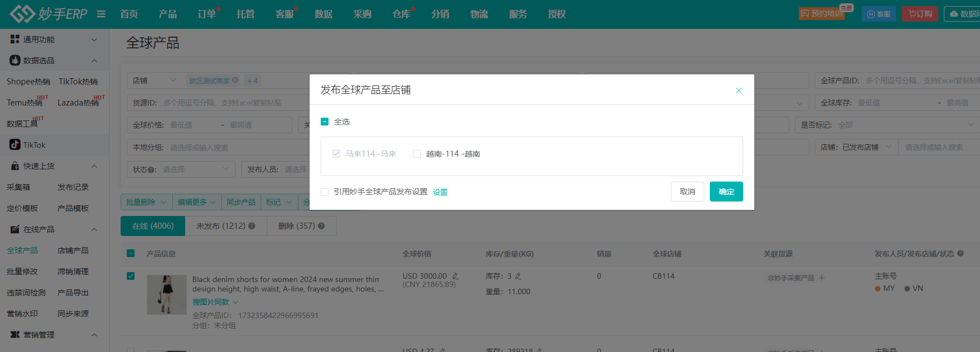The image size is (980, 352).
Task: Select the 在线 (4006) tab
Action: pos(153,226)
